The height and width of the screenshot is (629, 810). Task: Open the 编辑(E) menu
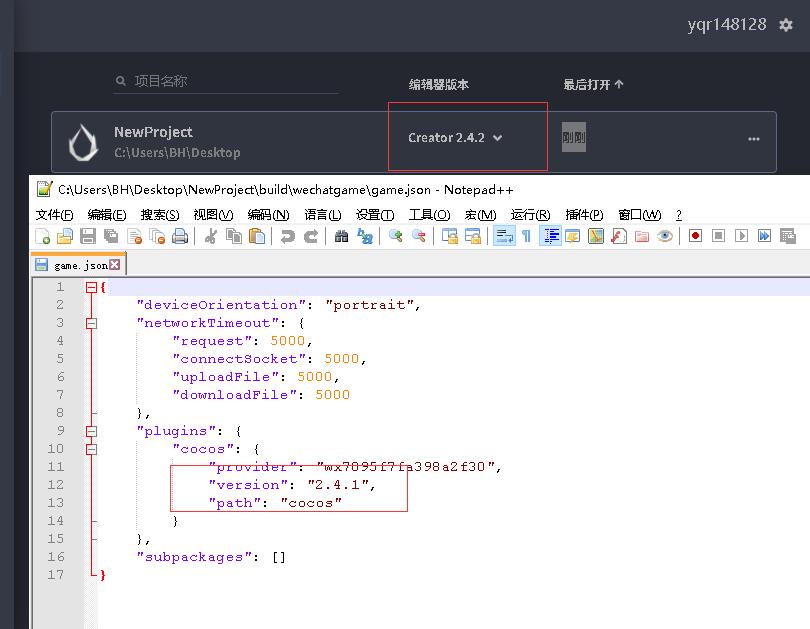pos(107,215)
